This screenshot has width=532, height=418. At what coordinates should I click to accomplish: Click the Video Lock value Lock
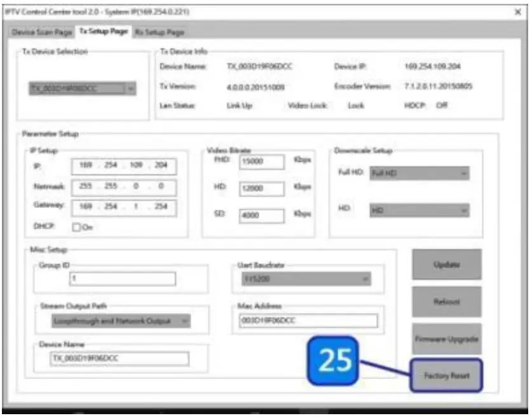coord(356,106)
